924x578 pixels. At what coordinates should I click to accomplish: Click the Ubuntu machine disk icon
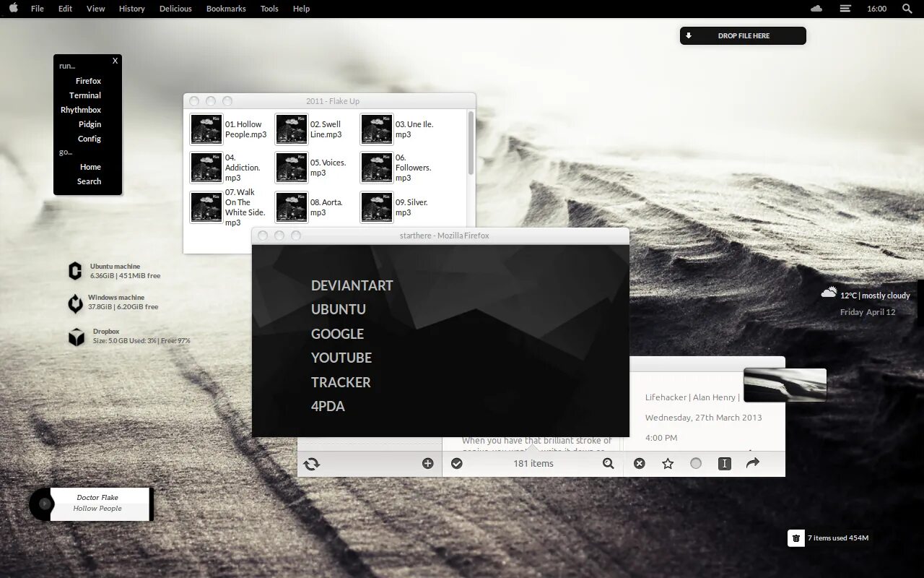pos(75,271)
